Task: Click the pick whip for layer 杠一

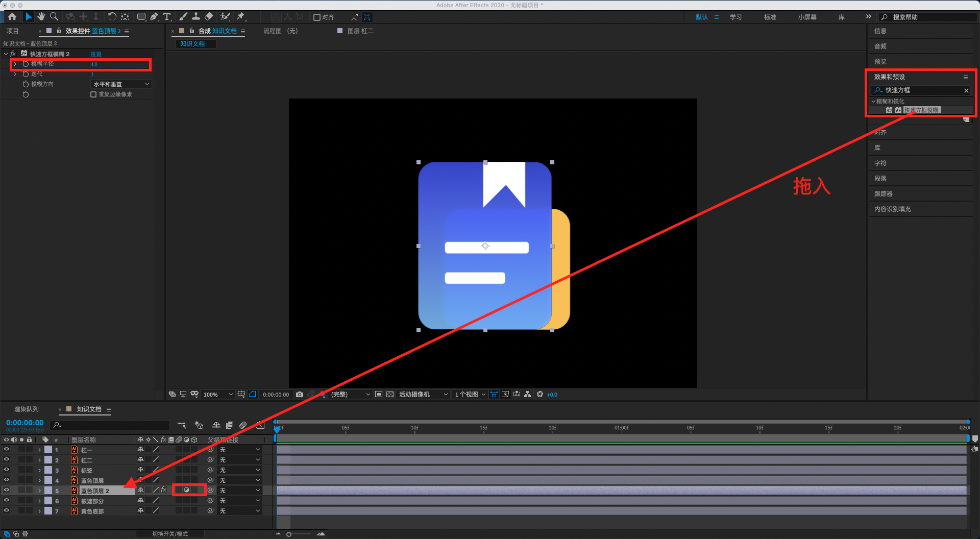Action: pyautogui.click(x=210, y=450)
